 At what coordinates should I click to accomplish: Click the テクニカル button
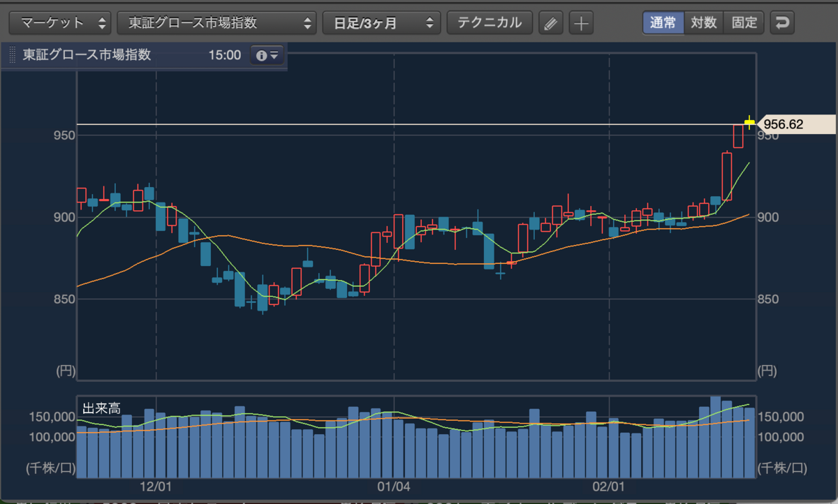[490, 22]
